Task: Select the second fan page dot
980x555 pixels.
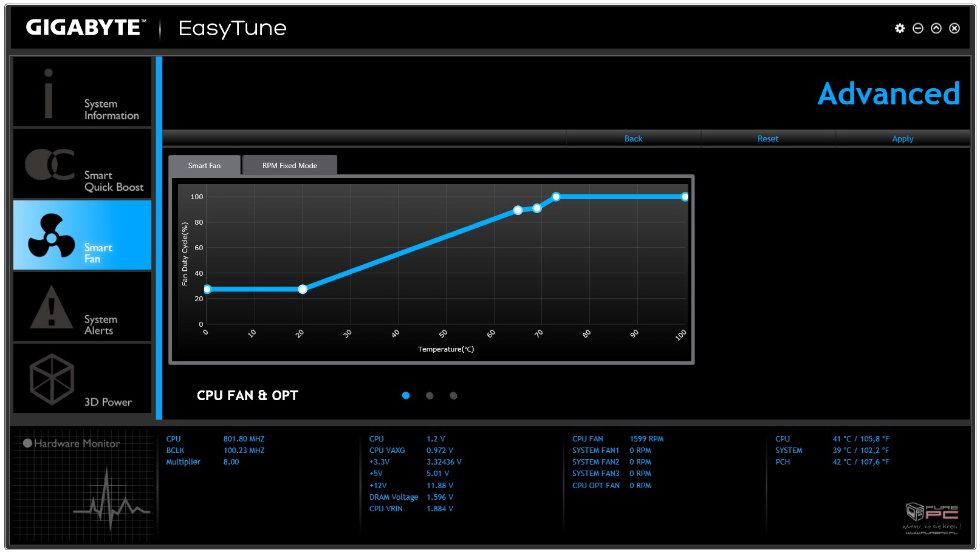Action: click(x=430, y=395)
